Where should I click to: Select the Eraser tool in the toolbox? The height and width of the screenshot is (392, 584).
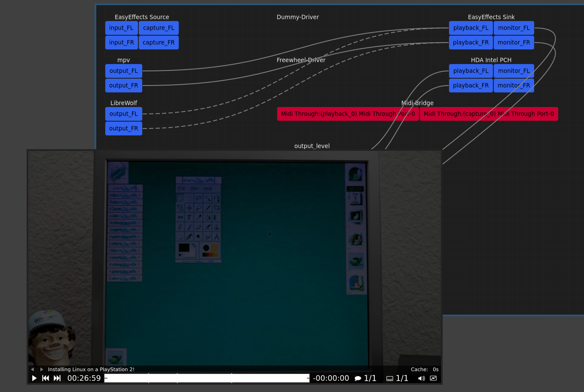198,227
